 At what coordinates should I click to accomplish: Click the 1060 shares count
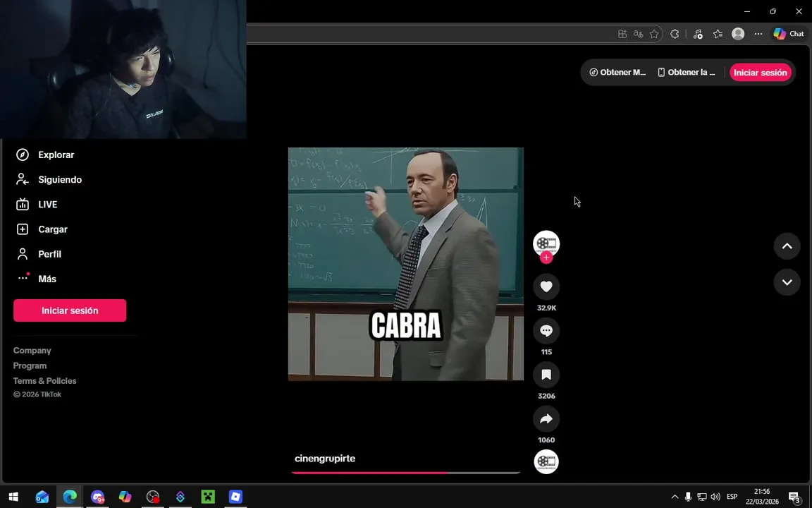(546, 440)
